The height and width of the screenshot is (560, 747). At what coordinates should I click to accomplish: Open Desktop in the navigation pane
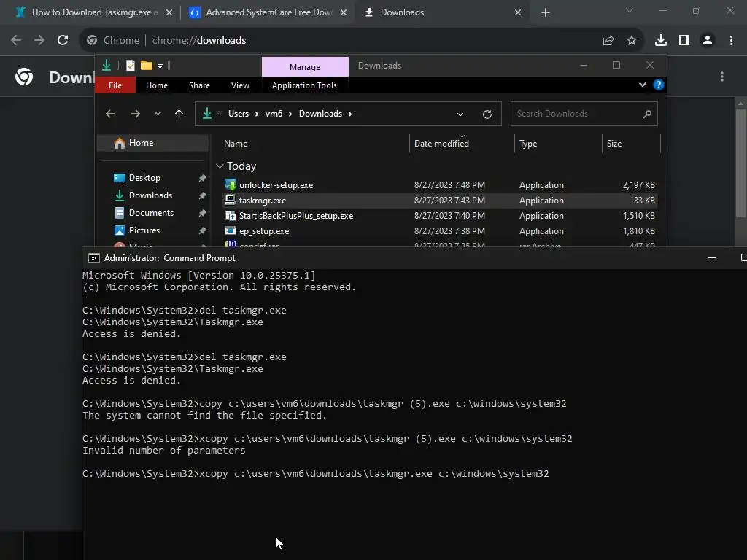[x=144, y=178]
